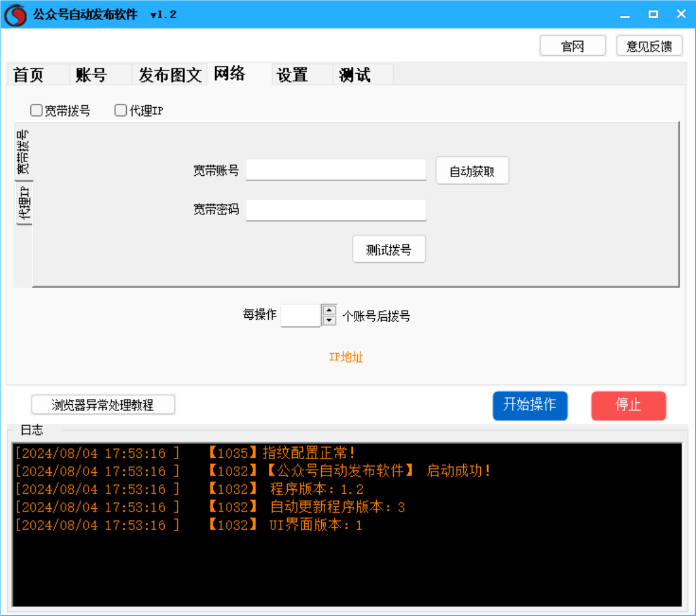This screenshot has height=616, width=696.
Task: Focus the 宽带账号 input field
Action: 336,170
